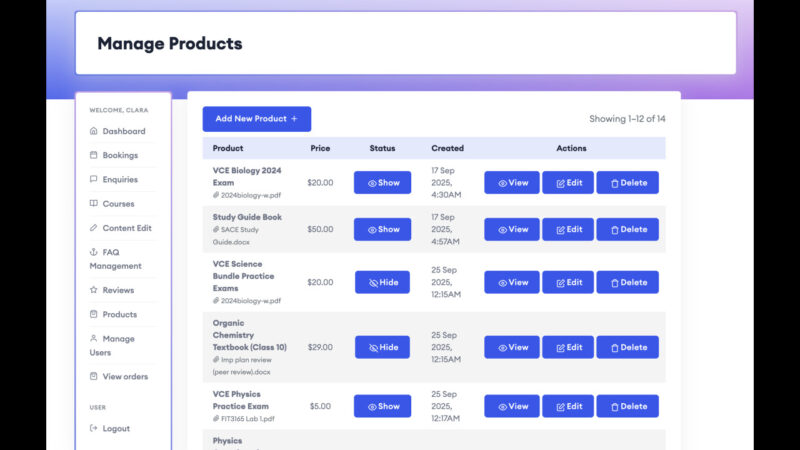Click the FIT3165 Lab 1.pdf attachment
Viewport: 800px width, 450px height.
click(x=243, y=419)
